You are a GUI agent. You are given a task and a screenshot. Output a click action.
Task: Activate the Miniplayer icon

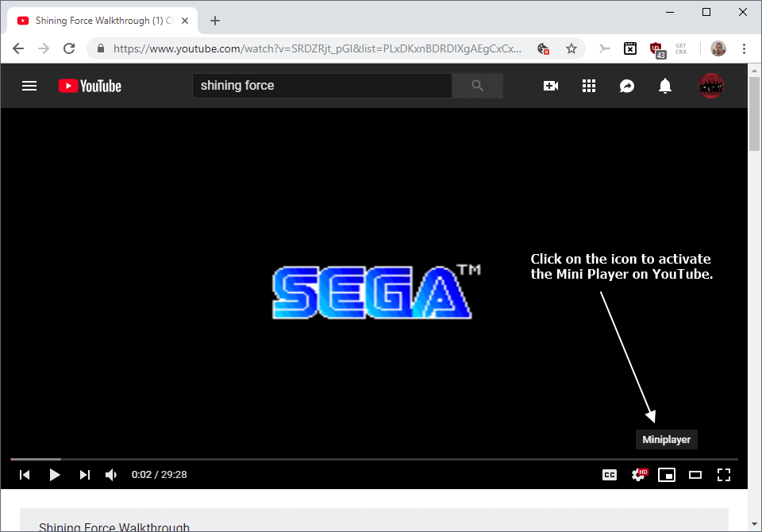click(x=667, y=474)
